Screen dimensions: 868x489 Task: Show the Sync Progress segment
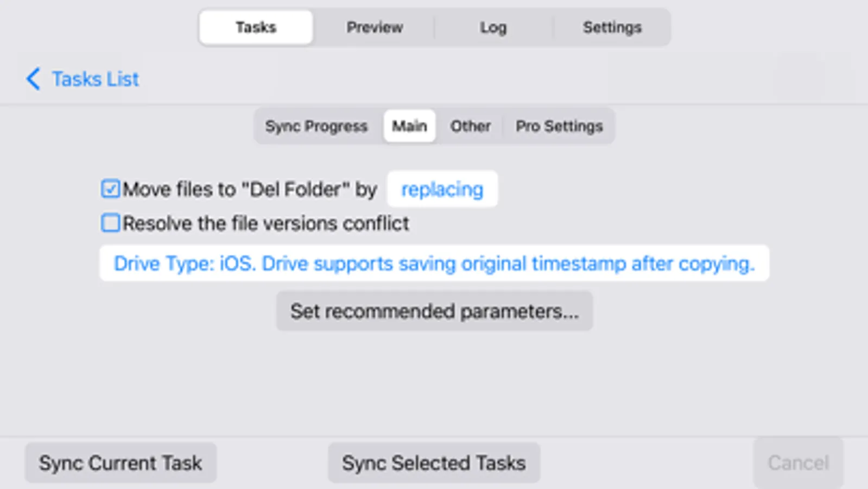pyautogui.click(x=316, y=126)
